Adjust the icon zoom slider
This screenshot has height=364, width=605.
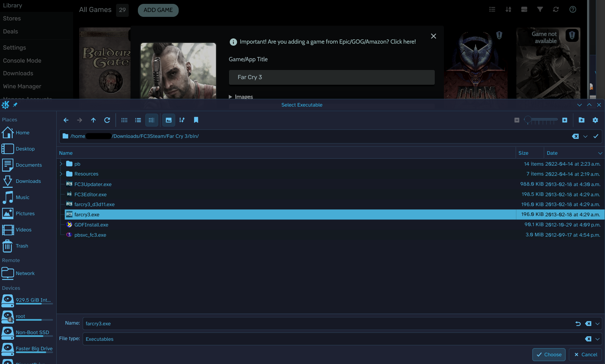(x=541, y=120)
